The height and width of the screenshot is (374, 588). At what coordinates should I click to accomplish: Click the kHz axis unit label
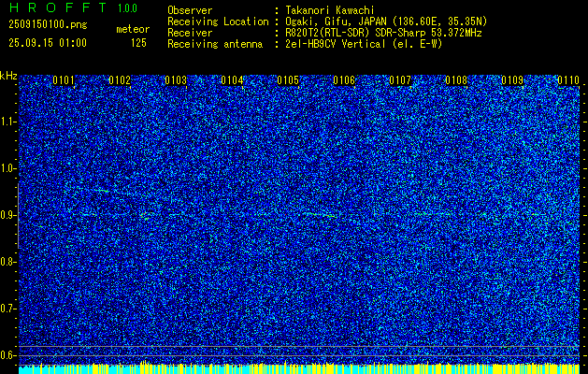click(x=8, y=77)
